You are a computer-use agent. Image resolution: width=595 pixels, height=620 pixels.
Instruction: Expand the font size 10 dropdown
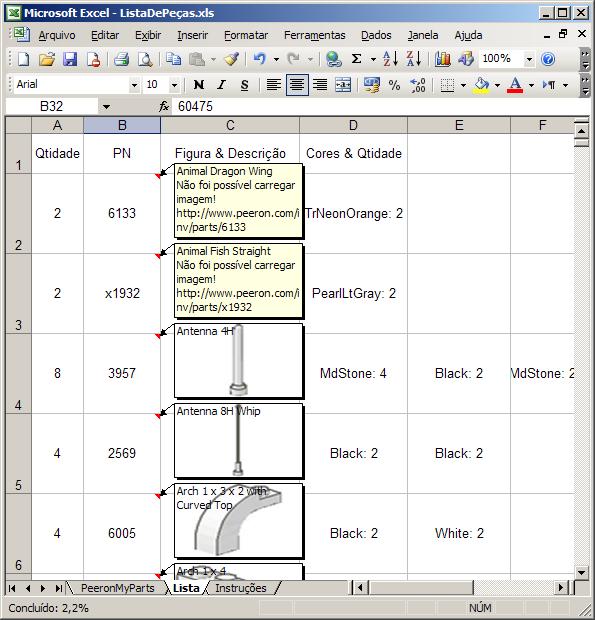[174, 85]
